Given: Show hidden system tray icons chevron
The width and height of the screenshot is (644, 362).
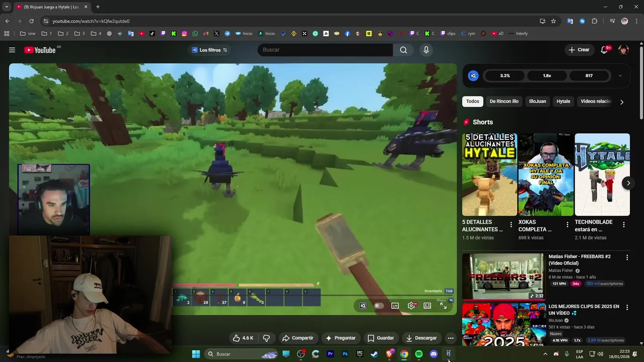Looking at the screenshot, I should pyautogui.click(x=545, y=354).
